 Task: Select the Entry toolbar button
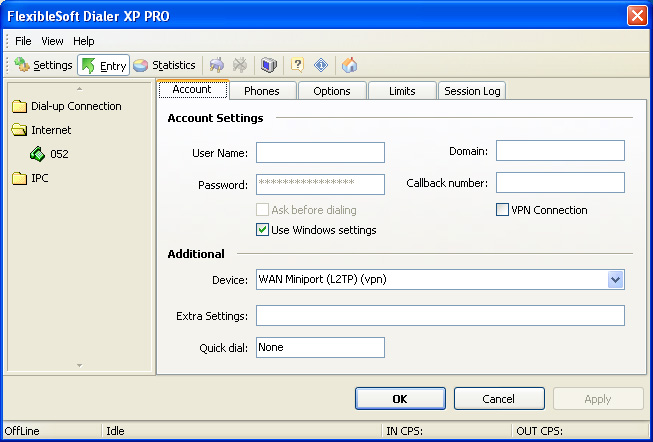(x=104, y=65)
